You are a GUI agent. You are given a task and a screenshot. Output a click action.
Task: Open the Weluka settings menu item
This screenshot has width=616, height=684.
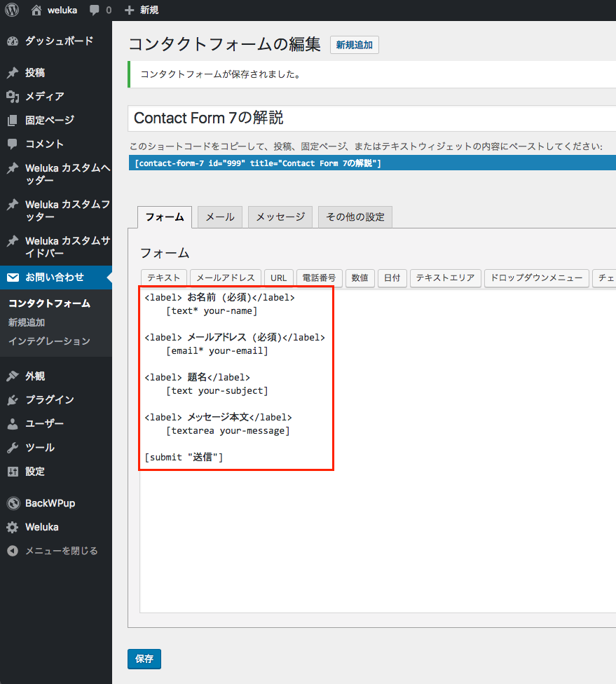42,528
